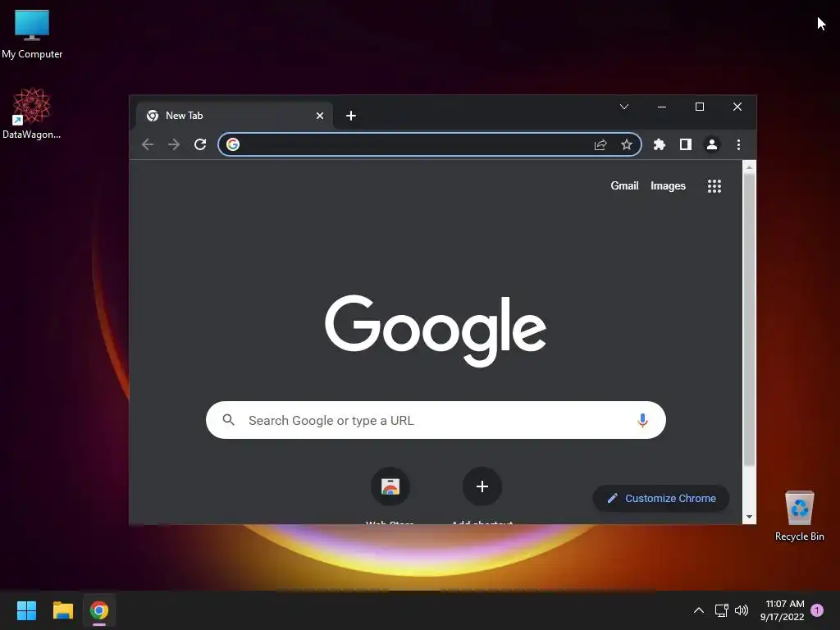This screenshot has height=630, width=840.
Task: Reload the page with the refresh icon
Action: [x=200, y=144]
